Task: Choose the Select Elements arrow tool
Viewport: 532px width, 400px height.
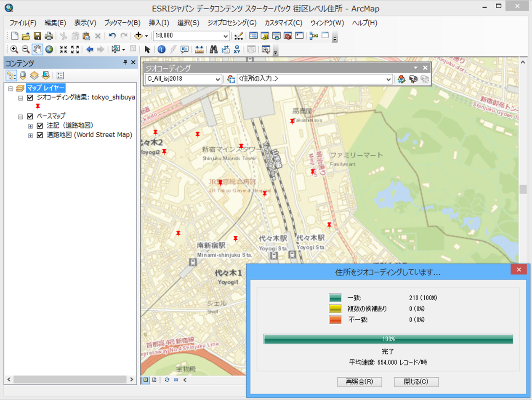Action: click(147, 49)
